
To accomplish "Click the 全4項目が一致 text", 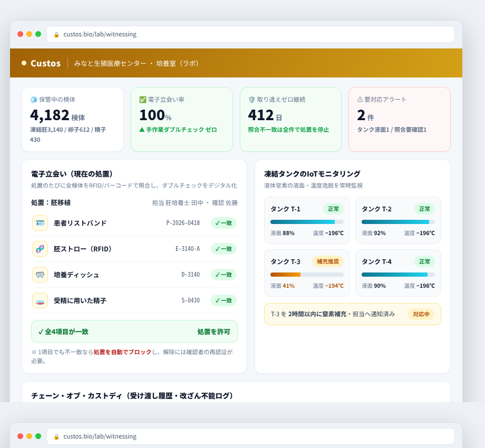I will (x=63, y=332).
